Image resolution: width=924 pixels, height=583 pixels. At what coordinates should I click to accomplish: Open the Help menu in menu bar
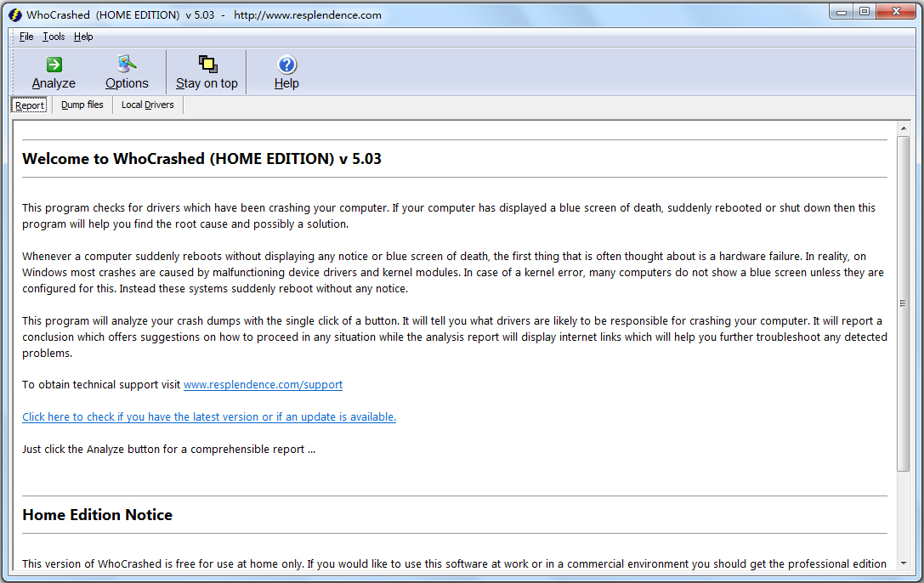(x=83, y=37)
